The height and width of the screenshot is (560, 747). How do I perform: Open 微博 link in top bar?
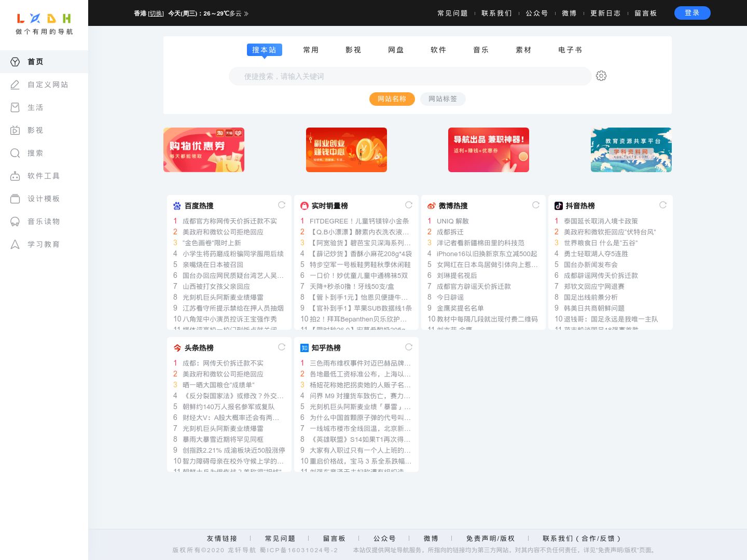pos(569,13)
